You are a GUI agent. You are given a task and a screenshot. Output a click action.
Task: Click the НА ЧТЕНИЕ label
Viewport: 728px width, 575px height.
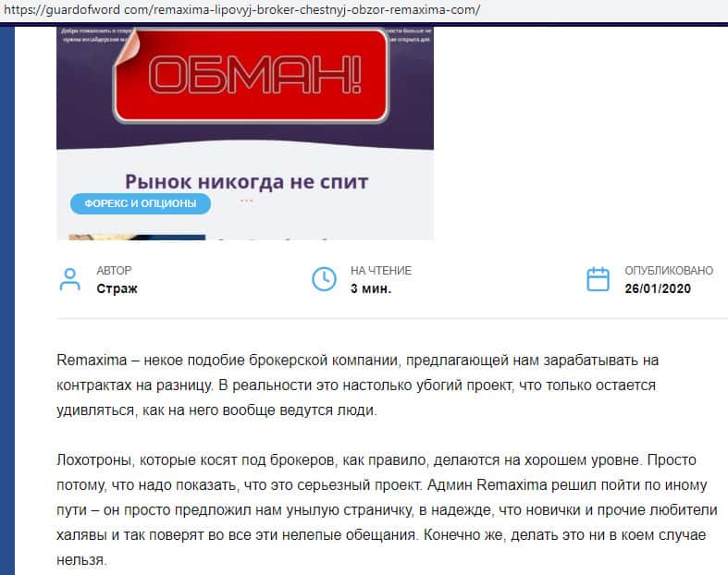point(381,271)
